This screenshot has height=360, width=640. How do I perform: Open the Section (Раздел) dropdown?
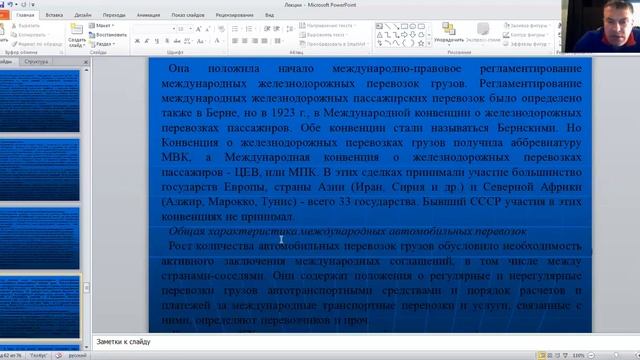tap(102, 44)
